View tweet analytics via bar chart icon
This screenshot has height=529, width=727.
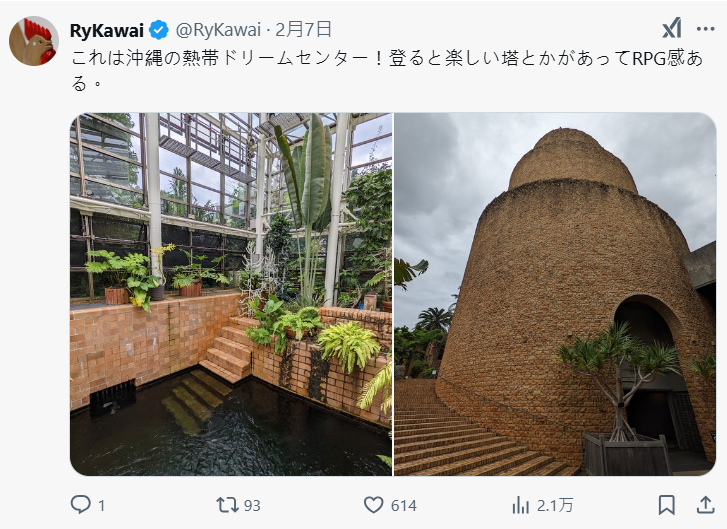(520, 505)
